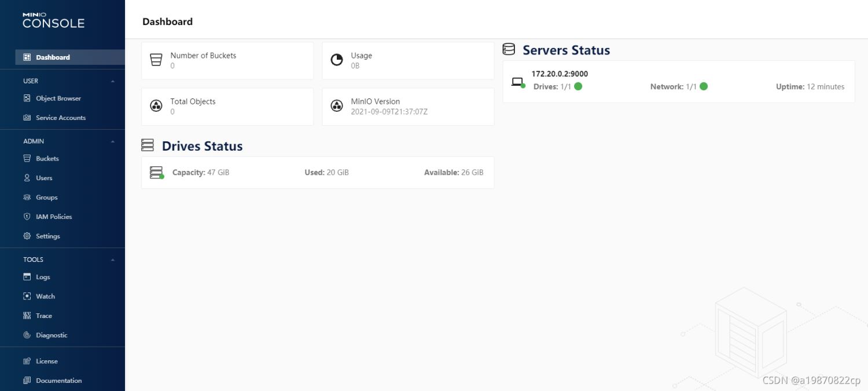Click the Object Browser icon
Viewport: 868px width, 391px height.
coord(27,98)
